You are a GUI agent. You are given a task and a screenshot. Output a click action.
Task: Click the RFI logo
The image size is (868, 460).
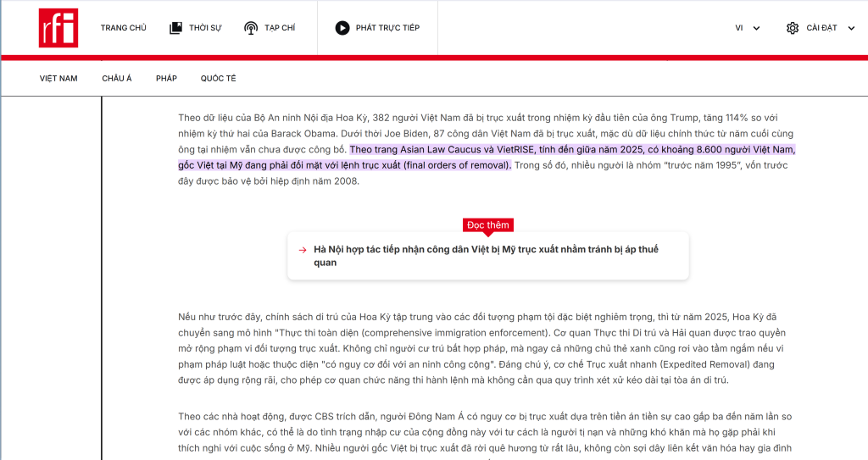58,28
